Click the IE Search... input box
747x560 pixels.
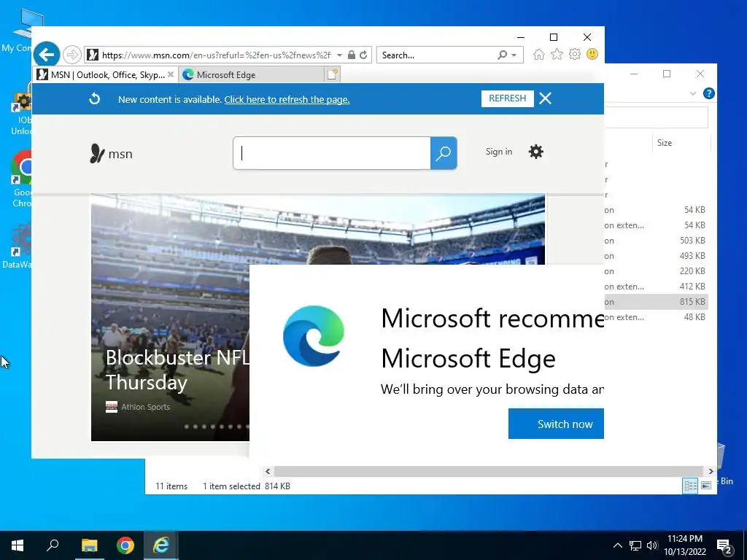438,55
